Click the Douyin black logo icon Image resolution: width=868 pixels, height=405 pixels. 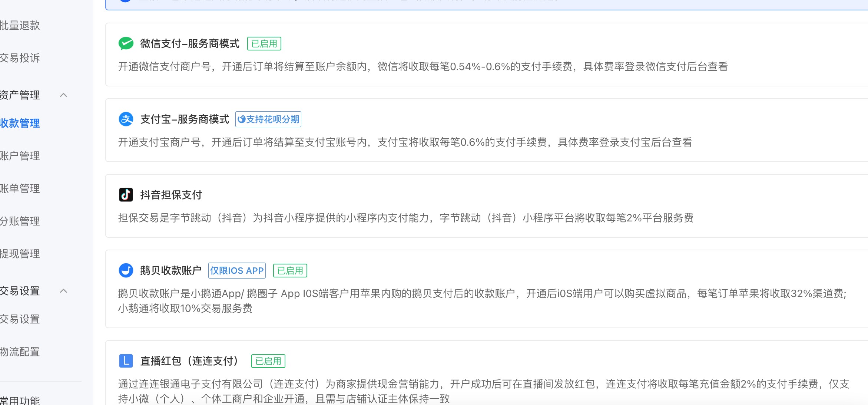pos(126,195)
